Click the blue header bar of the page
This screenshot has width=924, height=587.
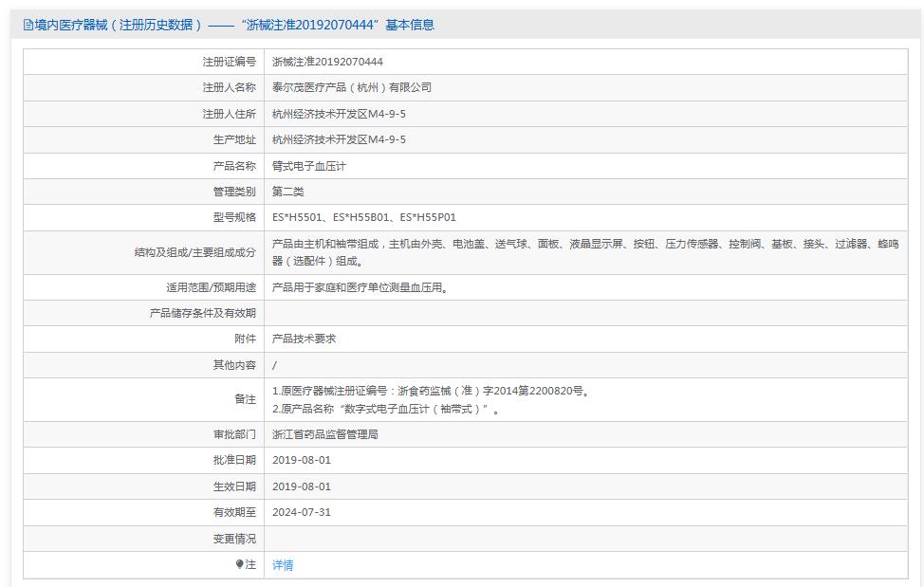(462, 24)
